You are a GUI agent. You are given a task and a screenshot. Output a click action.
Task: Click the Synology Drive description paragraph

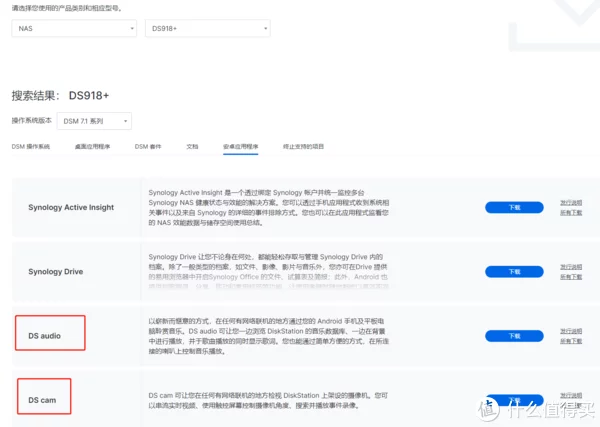[268, 272]
